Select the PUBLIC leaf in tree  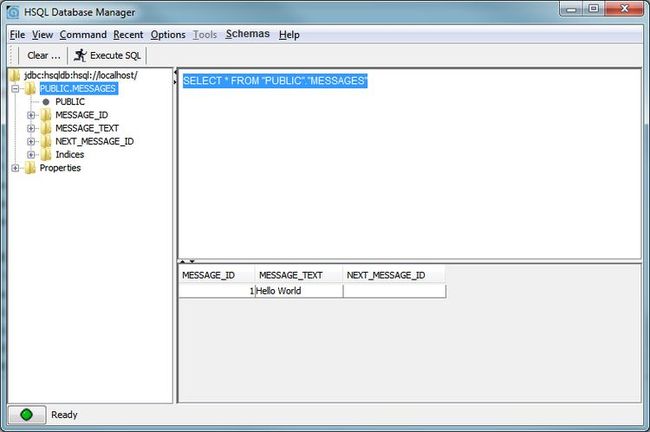[70, 102]
